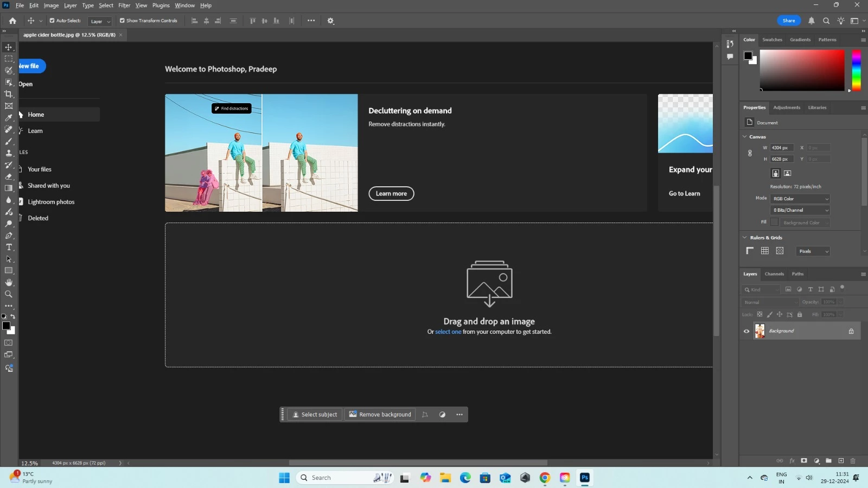Add layer mask icon in Layers panel
The width and height of the screenshot is (868, 488).
click(804, 461)
